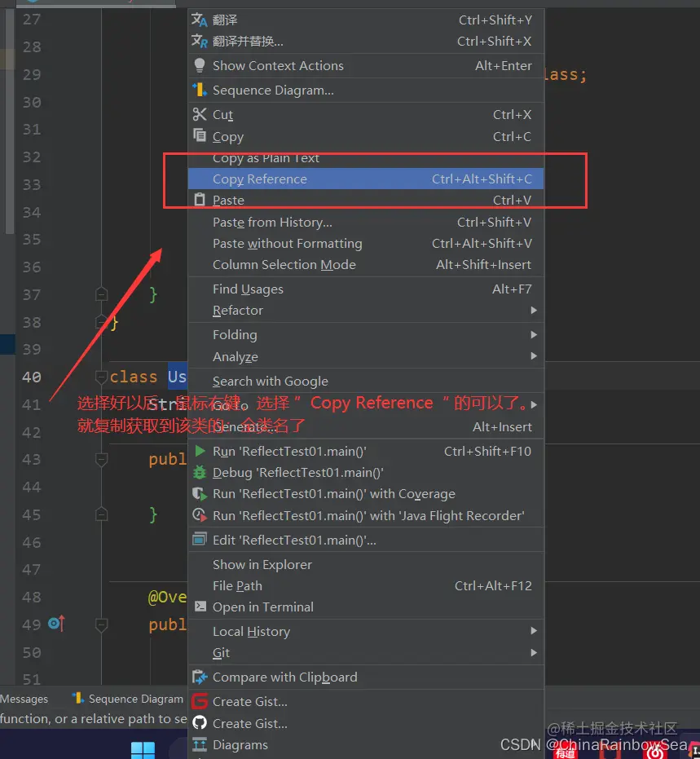
Task: Click the translate icon beside 翻译
Action: (199, 20)
